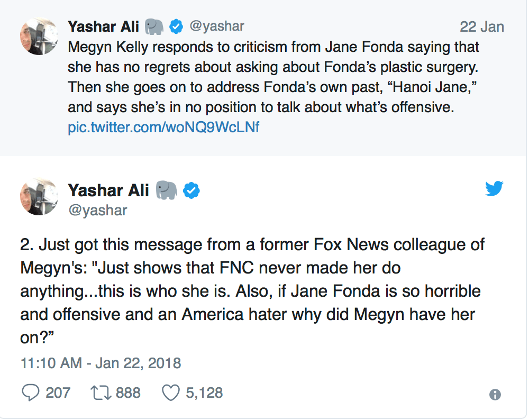The height and width of the screenshot is (420, 529).
Task: Click the 5,128 likes count
Action: [x=204, y=392]
